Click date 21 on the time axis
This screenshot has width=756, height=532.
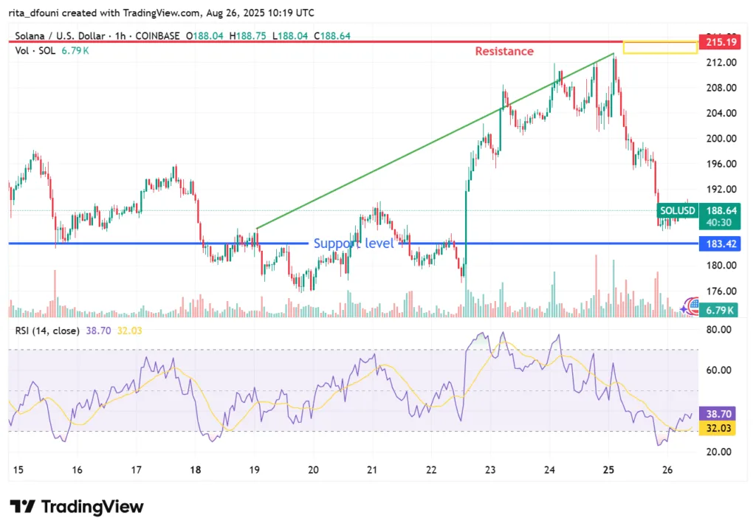point(372,470)
